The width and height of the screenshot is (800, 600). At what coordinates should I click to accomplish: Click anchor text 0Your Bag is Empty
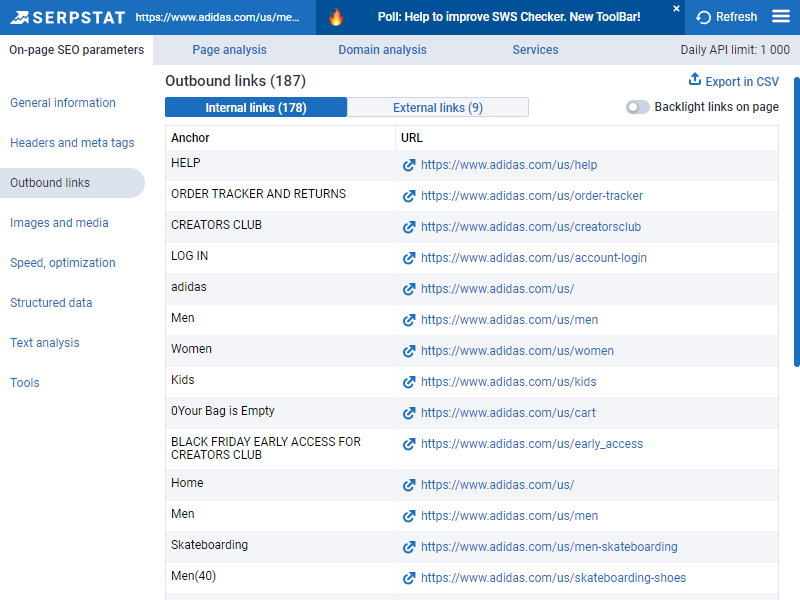[x=222, y=411]
